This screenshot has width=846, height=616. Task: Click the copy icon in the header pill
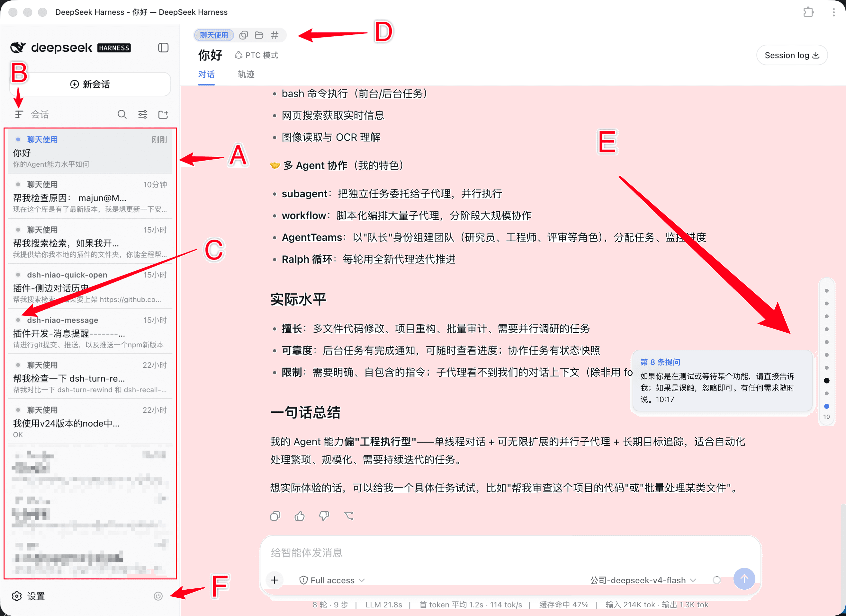244,35
